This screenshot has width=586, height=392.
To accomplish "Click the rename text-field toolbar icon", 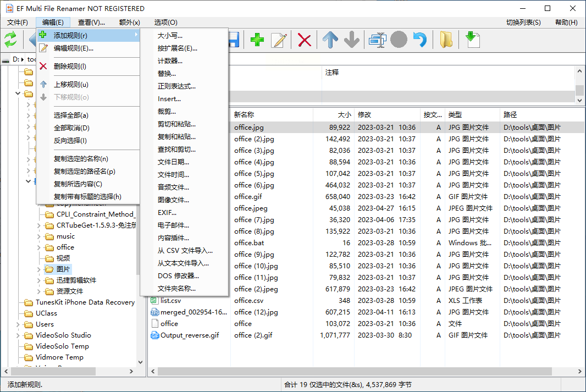I will [x=378, y=40].
